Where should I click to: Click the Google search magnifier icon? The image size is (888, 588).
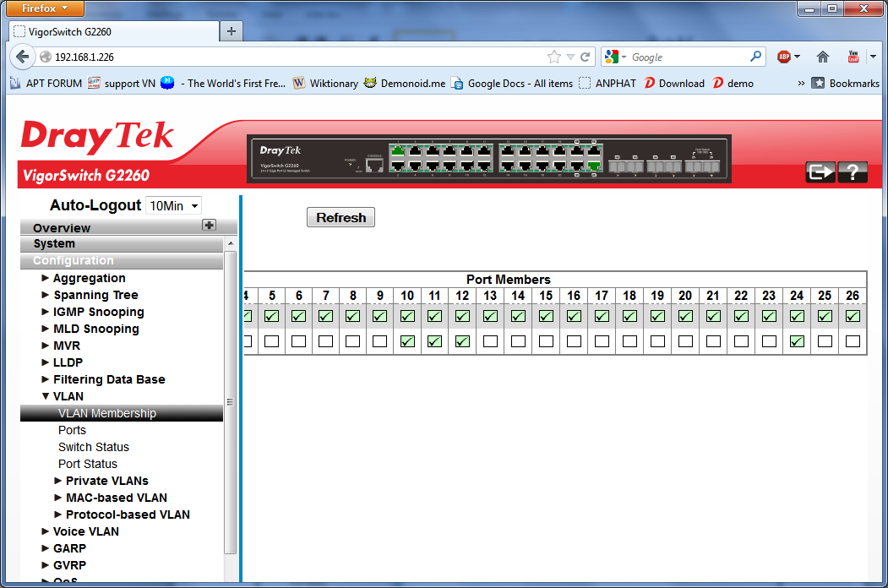[755, 57]
